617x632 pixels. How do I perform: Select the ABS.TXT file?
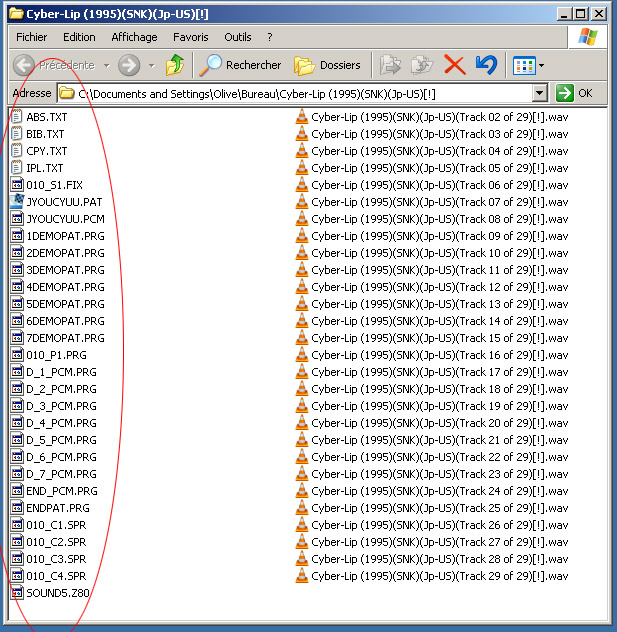(46, 117)
